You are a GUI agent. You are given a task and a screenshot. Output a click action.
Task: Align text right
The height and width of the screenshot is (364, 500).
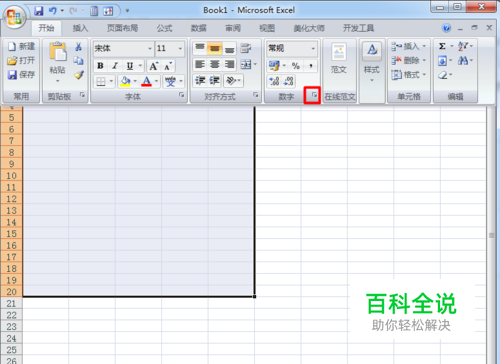point(229,64)
